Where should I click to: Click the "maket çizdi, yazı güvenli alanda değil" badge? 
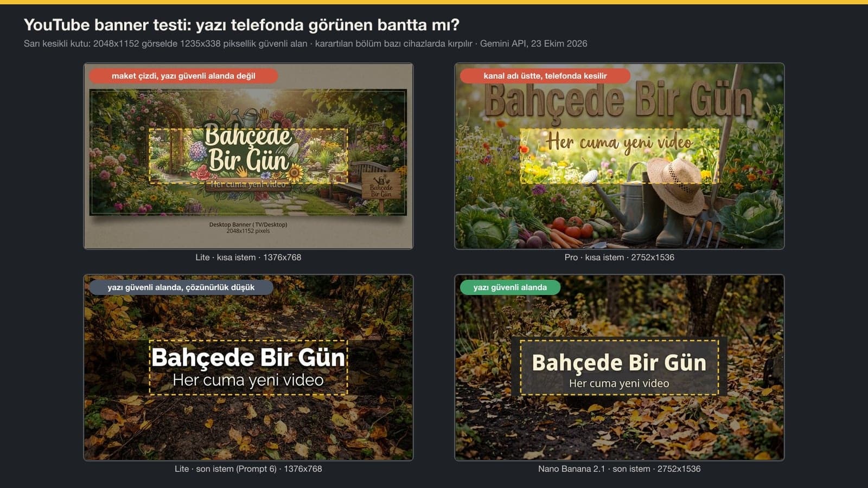click(x=183, y=76)
